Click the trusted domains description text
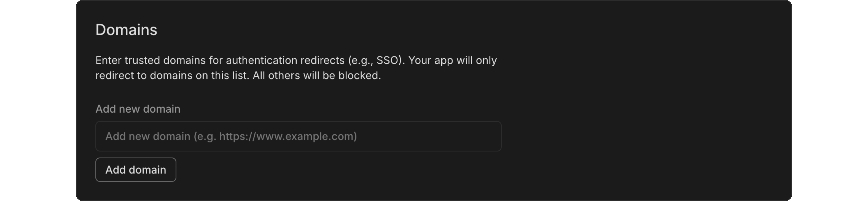The height and width of the screenshot is (202, 868). (296, 67)
